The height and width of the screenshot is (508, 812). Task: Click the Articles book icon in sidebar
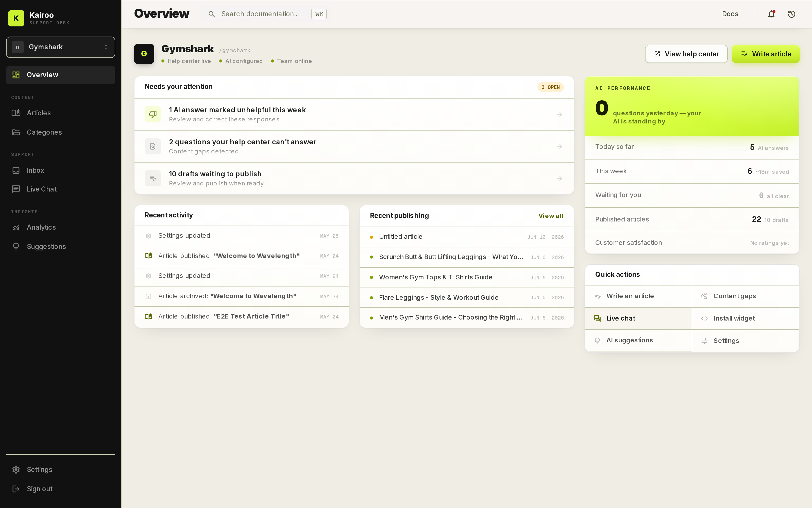pyautogui.click(x=16, y=113)
